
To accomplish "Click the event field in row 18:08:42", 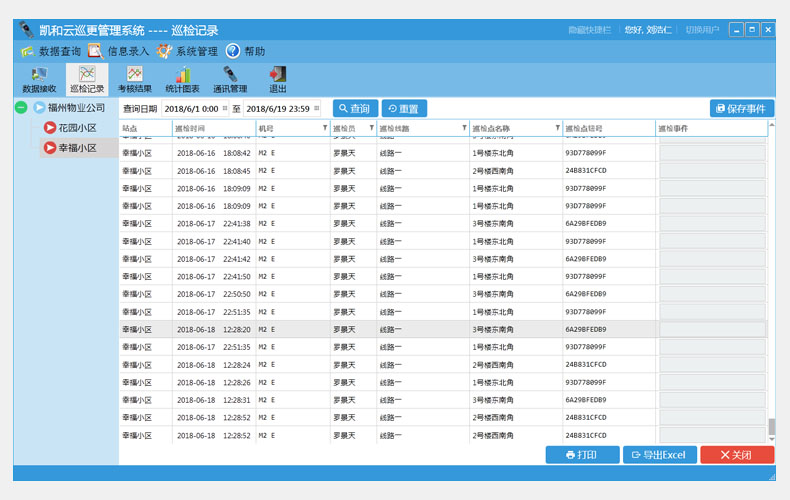I will [x=712, y=153].
